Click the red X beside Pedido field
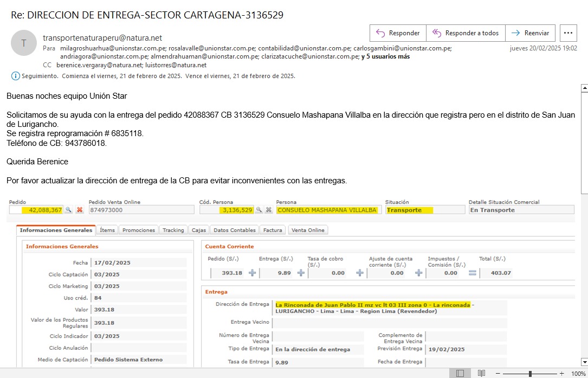 (80, 210)
